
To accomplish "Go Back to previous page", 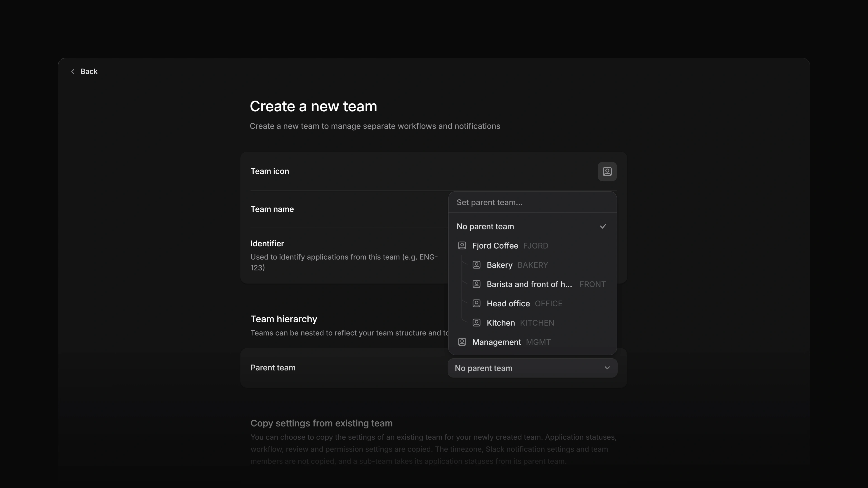I will pyautogui.click(x=84, y=71).
